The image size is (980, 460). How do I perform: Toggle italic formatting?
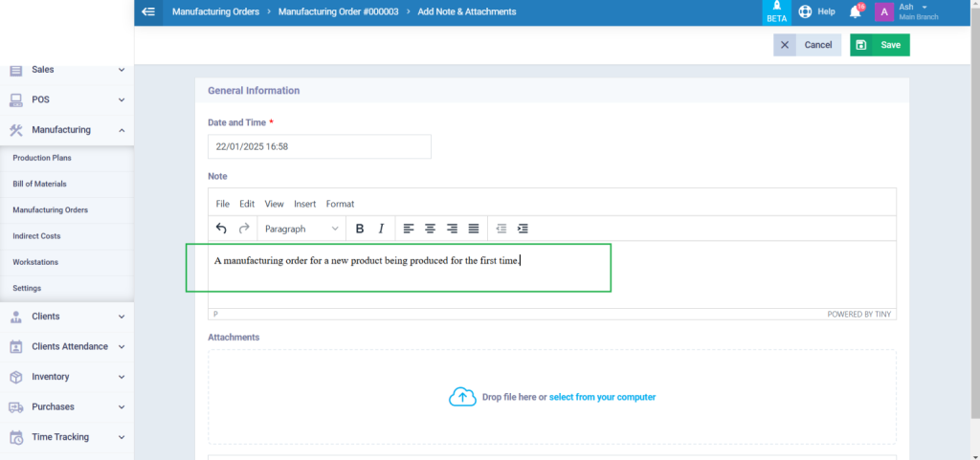(381, 229)
